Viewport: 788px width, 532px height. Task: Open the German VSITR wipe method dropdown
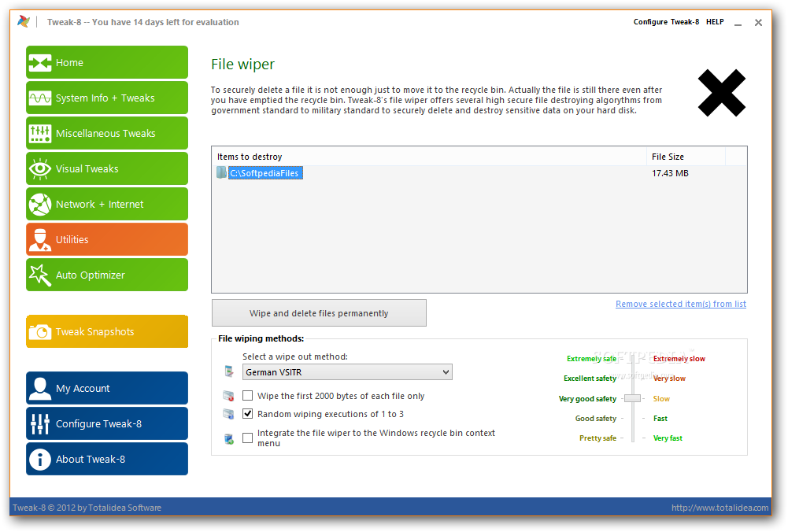tap(347, 372)
